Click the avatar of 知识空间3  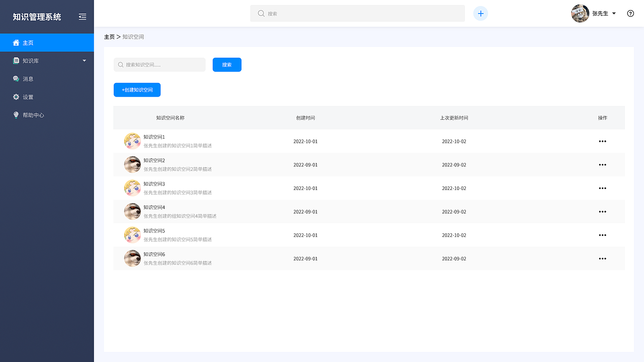(132, 189)
